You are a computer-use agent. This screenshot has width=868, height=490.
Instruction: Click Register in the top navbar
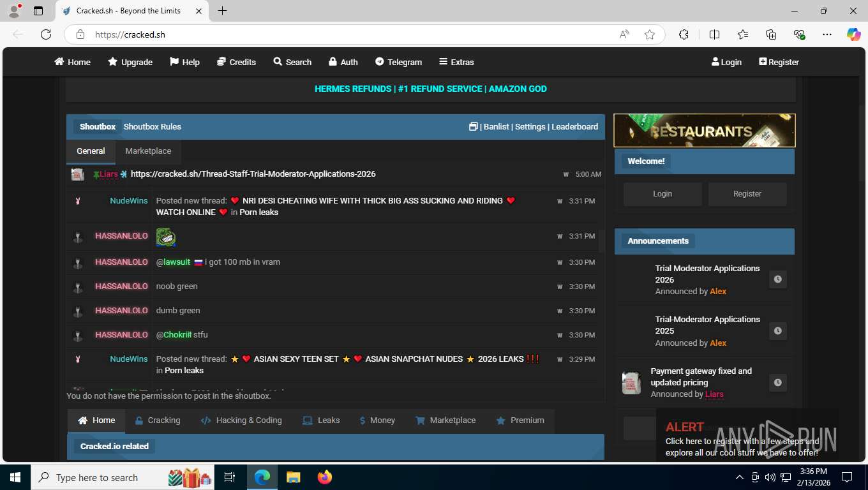point(779,62)
